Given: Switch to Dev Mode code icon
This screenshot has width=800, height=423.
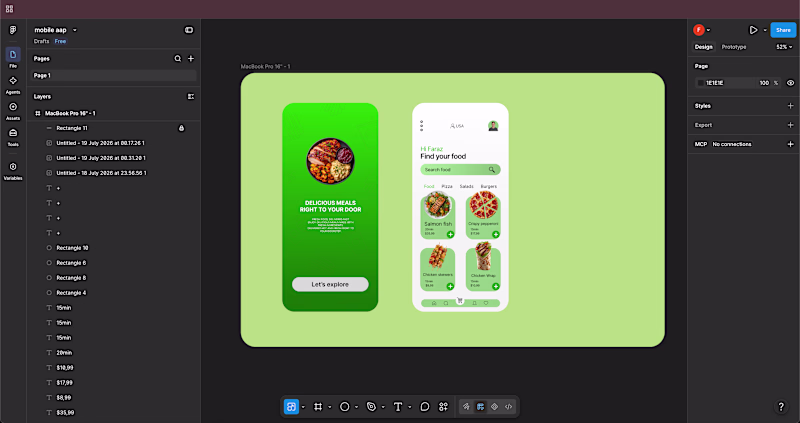Looking at the screenshot, I should pos(508,407).
